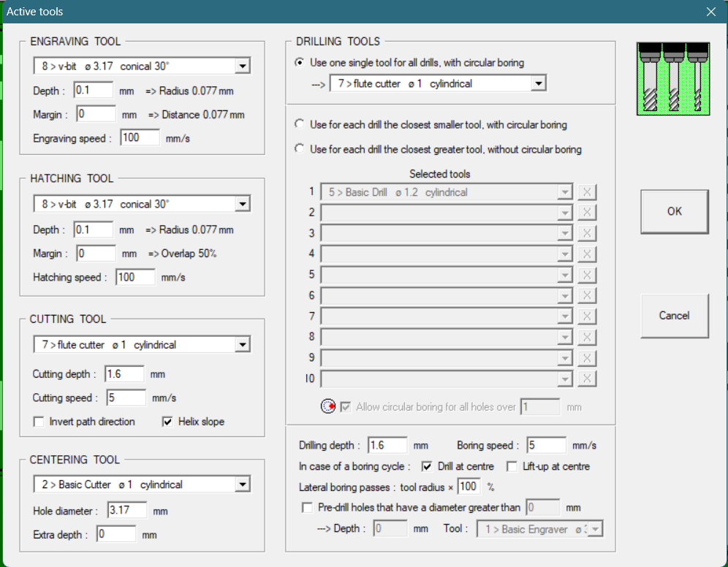
Task: Clear selected tool row 6 with X
Action: tap(587, 296)
